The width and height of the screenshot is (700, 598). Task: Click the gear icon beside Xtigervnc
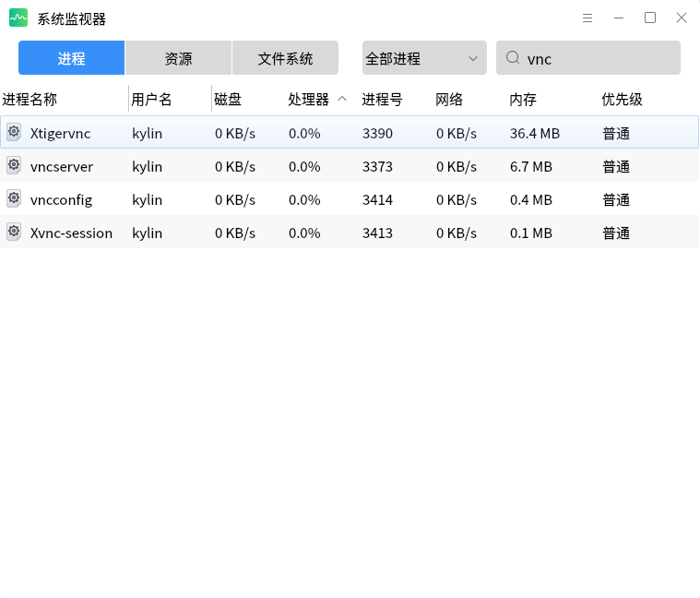(14, 132)
